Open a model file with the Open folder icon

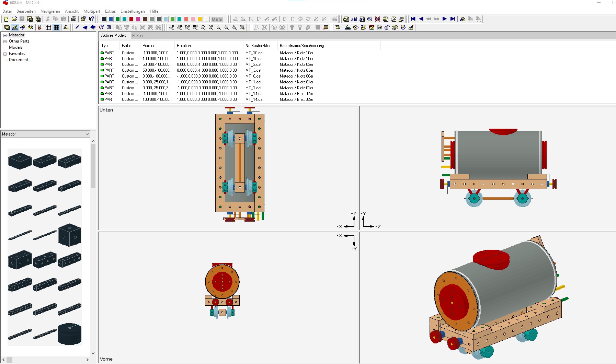coord(14,19)
